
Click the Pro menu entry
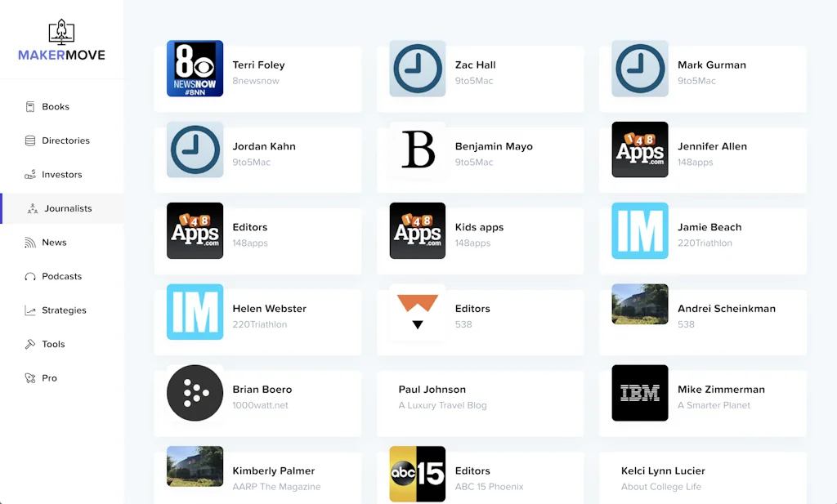click(x=49, y=377)
